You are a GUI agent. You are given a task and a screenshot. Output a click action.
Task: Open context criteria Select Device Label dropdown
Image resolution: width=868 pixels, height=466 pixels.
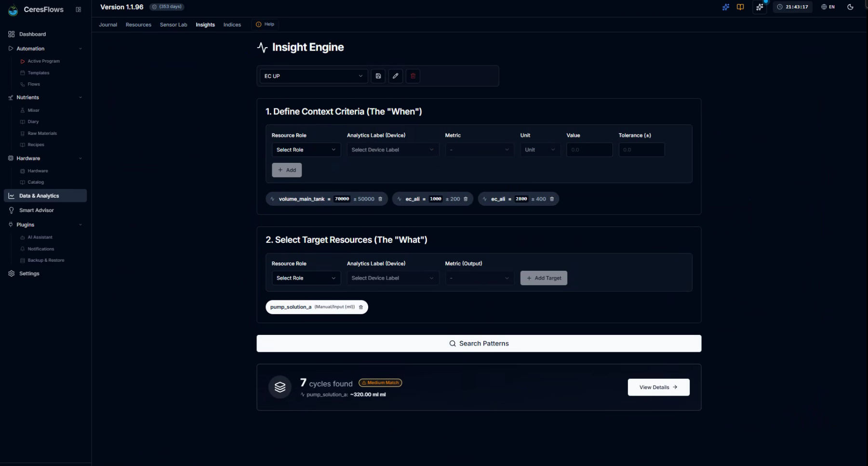(x=393, y=150)
